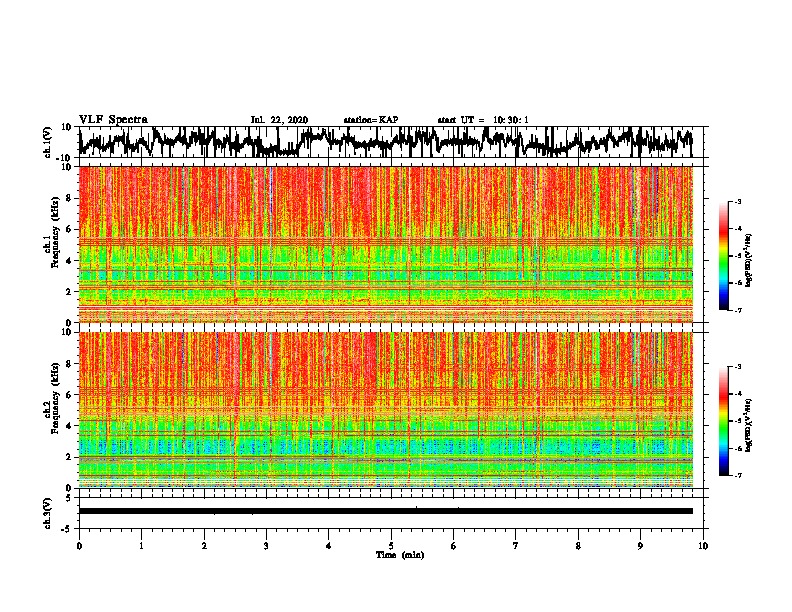Image resolution: width=792 pixels, height=612 pixels.
Task: Click inside the ch.2 spectrogram panel
Action: [386, 410]
